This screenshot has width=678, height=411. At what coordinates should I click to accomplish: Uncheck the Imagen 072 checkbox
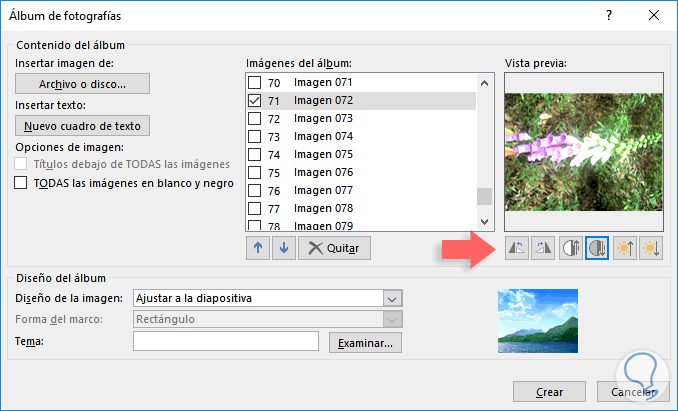click(x=255, y=101)
